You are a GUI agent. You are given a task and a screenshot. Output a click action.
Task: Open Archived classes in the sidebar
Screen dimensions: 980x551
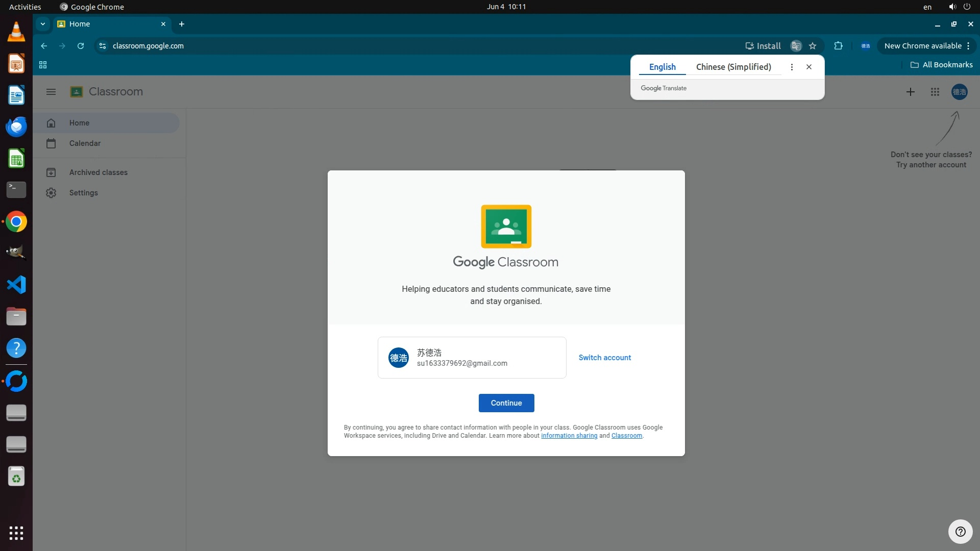98,172
